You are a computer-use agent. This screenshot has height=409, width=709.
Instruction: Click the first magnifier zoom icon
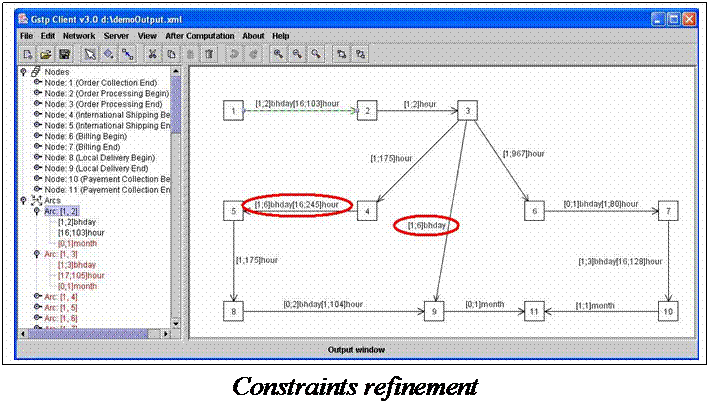click(x=278, y=53)
